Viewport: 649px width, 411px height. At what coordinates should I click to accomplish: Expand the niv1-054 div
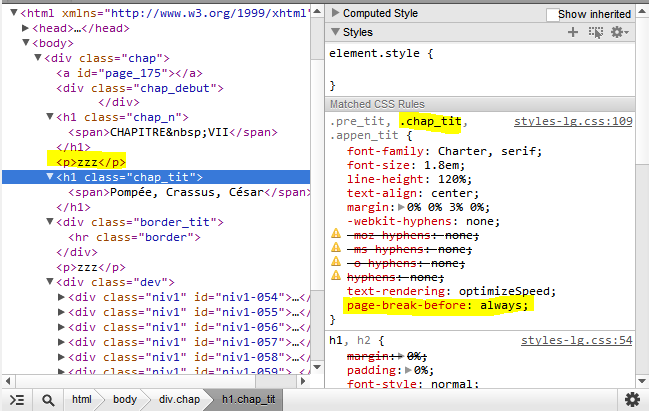tap(61, 297)
